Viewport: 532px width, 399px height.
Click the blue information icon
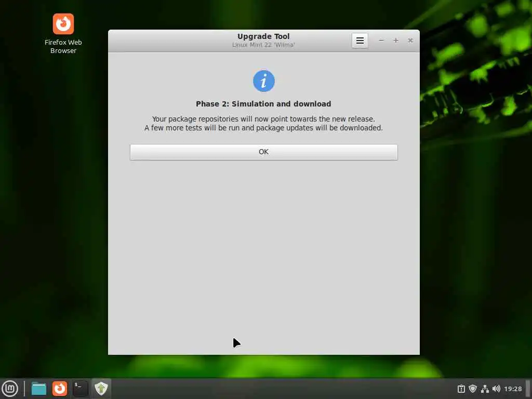(263, 81)
